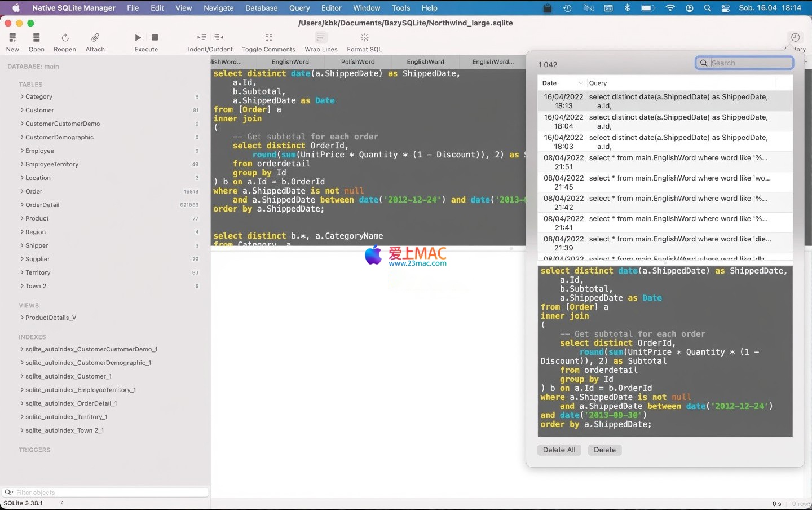Expand the OrderDetail table node
This screenshot has width=812, height=510.
22,205
